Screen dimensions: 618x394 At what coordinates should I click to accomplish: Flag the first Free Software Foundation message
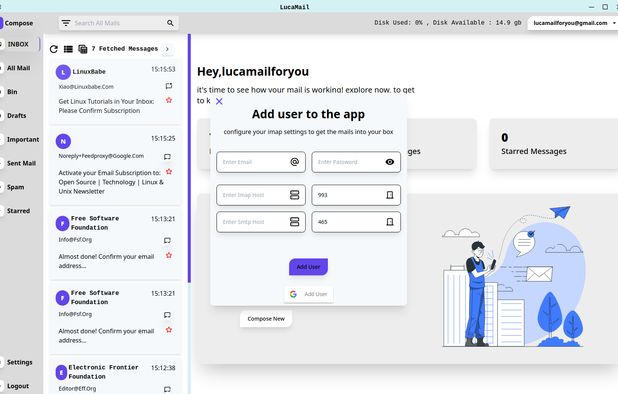168,240
